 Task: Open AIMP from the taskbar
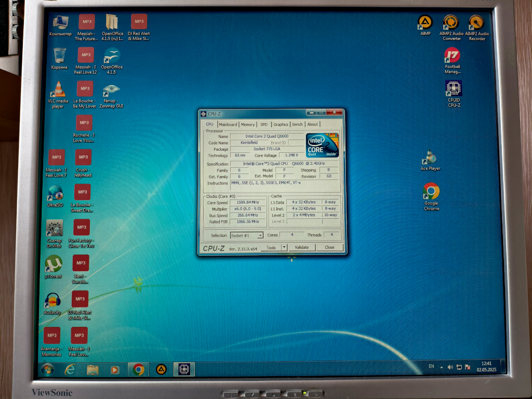click(161, 369)
